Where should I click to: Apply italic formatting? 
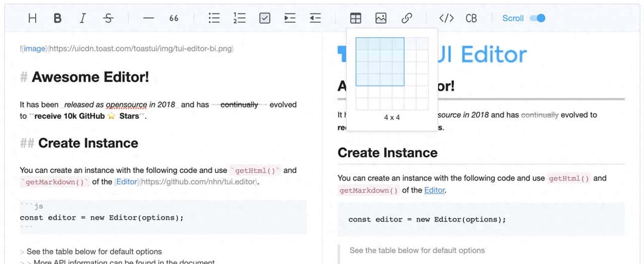83,18
